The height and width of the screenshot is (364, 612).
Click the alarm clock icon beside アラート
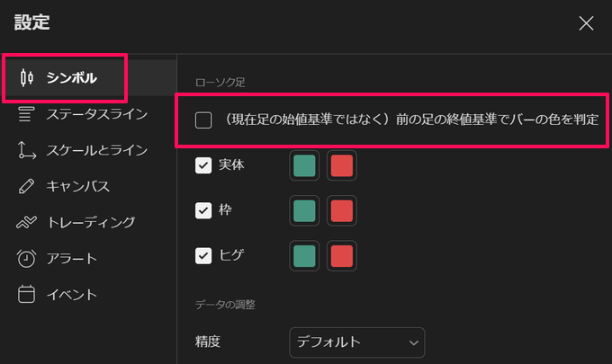[26, 258]
